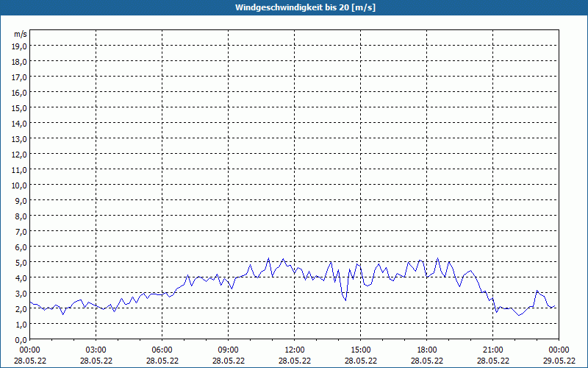Click the '13,0' y-axis label
The image size is (588, 368).
pos(20,139)
